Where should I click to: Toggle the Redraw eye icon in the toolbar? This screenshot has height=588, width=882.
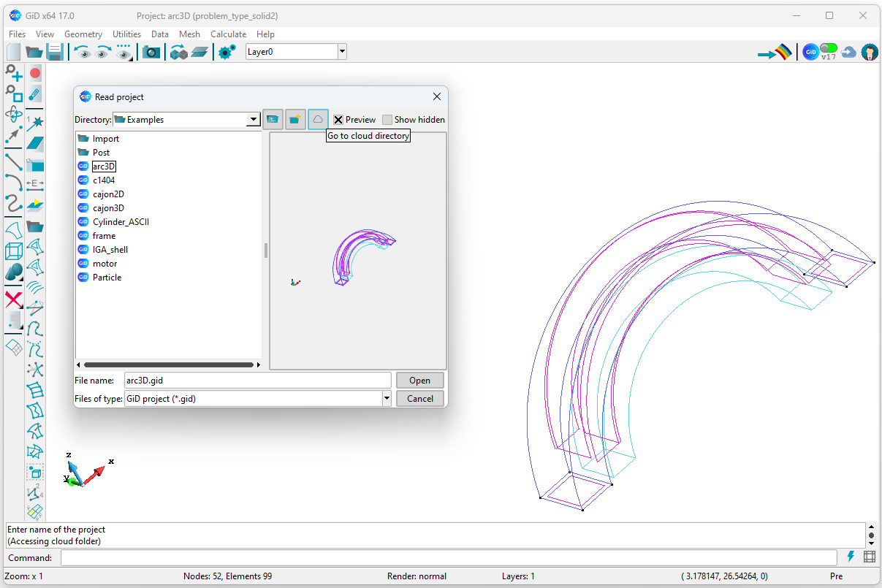point(124,51)
